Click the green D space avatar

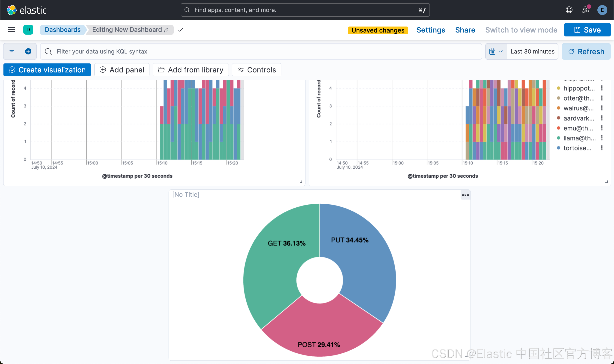pos(28,30)
